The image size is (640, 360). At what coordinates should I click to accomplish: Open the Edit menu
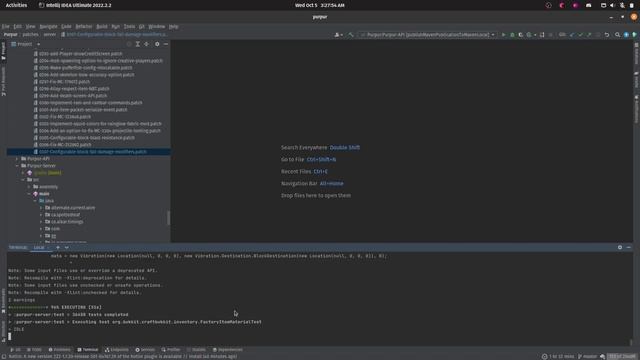point(18,27)
